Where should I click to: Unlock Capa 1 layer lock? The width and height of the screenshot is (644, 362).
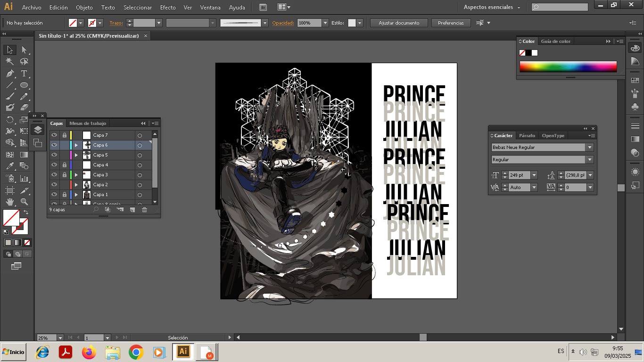pos(65,195)
